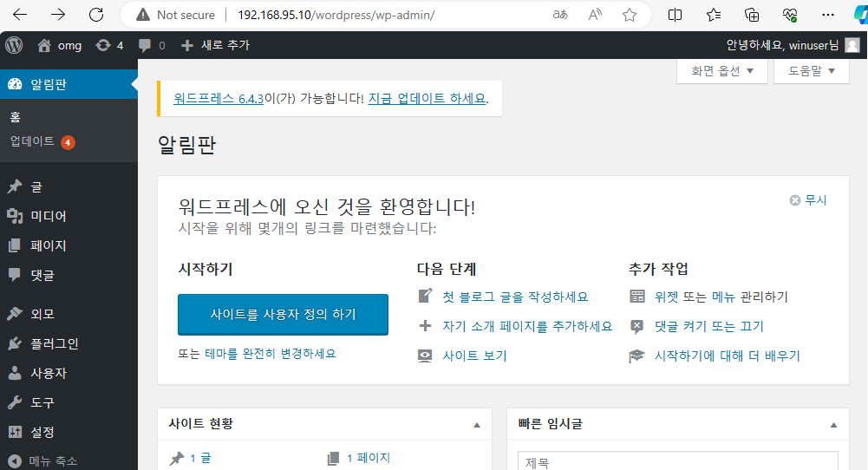This screenshot has height=470, width=868.
Task: Click 워드프레스 6.4.3 version link
Action: 219,99
